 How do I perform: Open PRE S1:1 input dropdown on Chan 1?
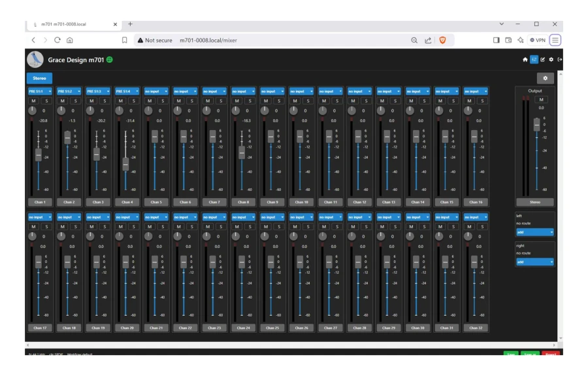tap(40, 91)
